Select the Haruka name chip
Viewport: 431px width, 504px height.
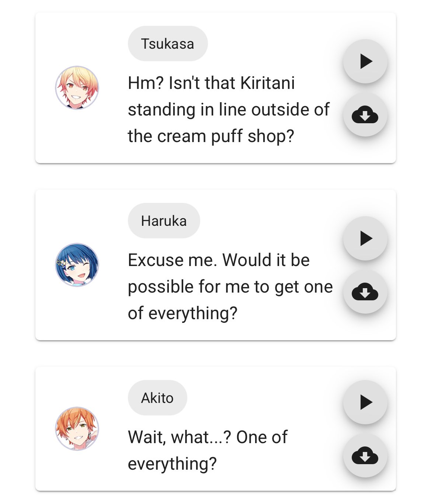click(x=164, y=221)
